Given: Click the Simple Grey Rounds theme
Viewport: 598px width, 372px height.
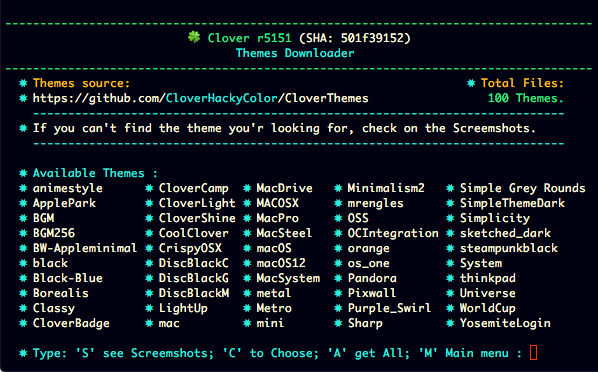Looking at the screenshot, I should click(522, 188).
